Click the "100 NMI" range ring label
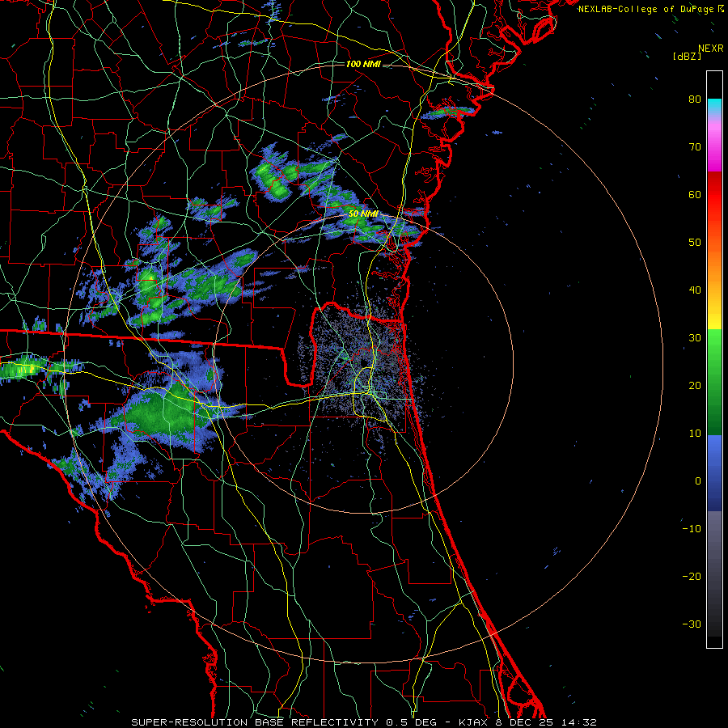728x728 pixels. tap(363, 64)
